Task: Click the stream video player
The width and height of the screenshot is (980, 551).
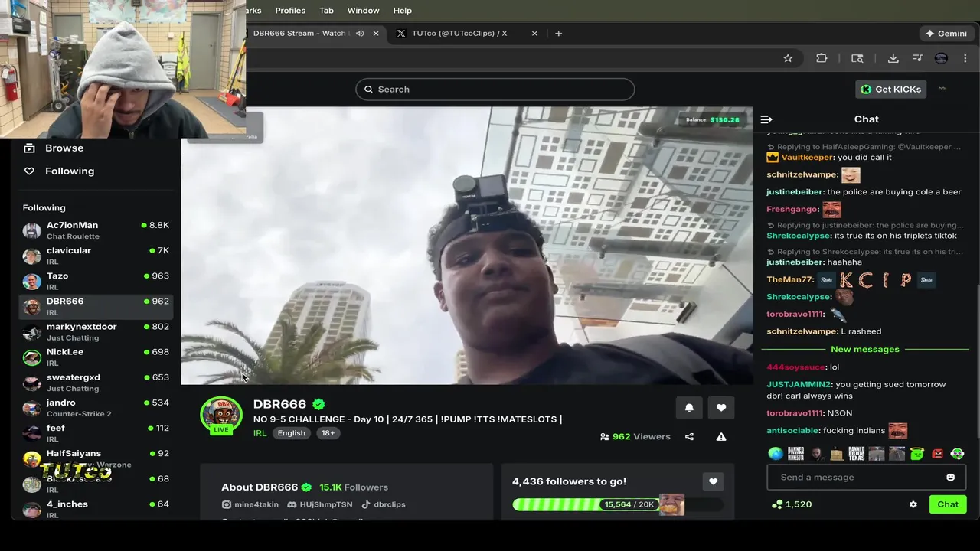Action: (467, 246)
